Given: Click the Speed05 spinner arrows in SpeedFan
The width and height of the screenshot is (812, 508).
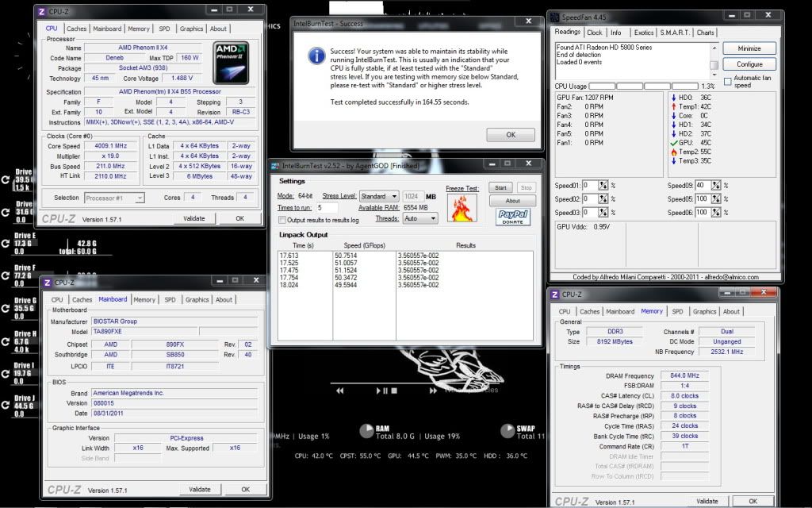Looking at the screenshot, I should click(x=716, y=199).
